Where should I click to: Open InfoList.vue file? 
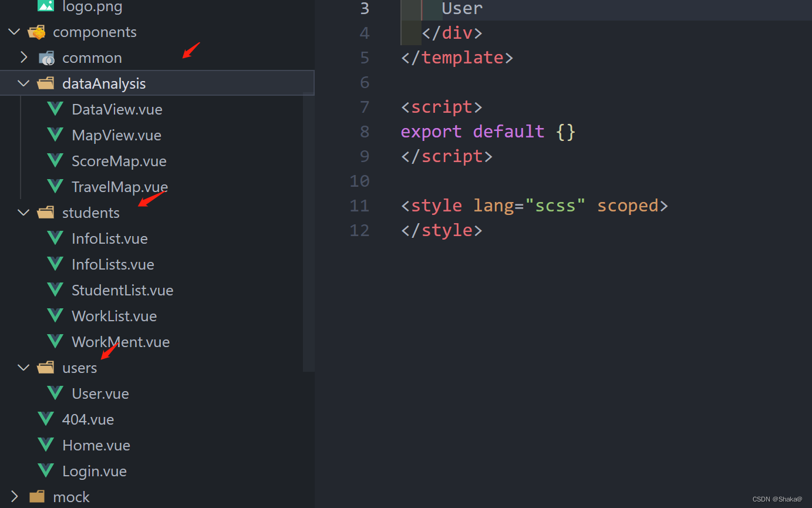pos(110,239)
